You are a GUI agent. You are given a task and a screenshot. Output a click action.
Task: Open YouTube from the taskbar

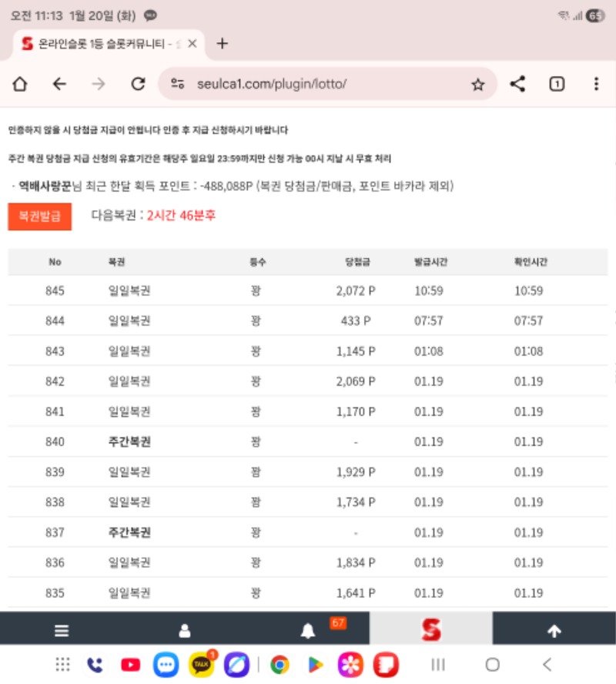(131, 664)
